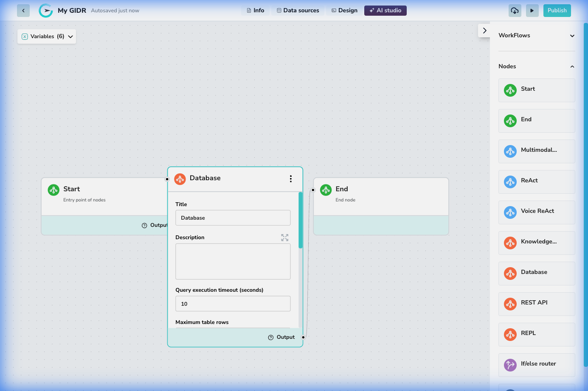
Task: Click the Database node panel scrollbar
Action: [301, 220]
